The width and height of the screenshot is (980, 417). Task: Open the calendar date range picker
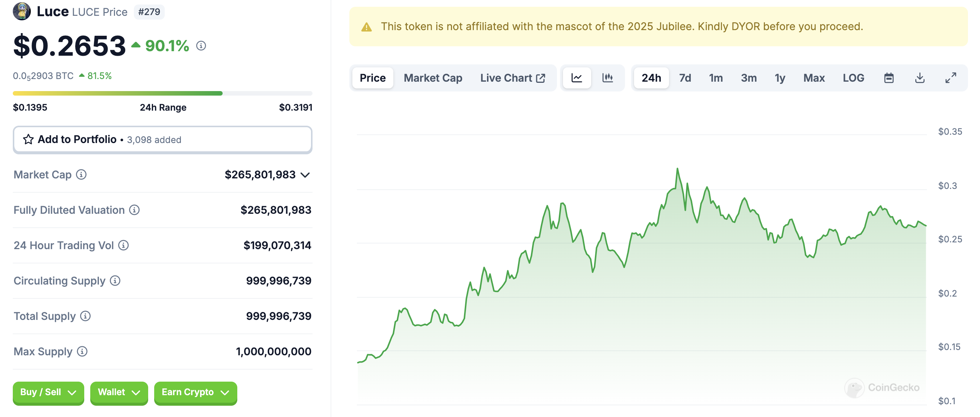tap(889, 78)
